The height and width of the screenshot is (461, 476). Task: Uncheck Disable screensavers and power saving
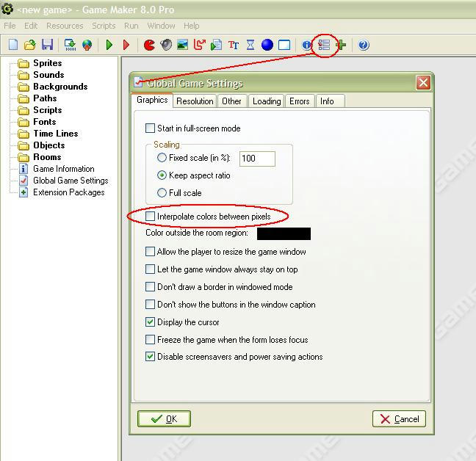151,357
